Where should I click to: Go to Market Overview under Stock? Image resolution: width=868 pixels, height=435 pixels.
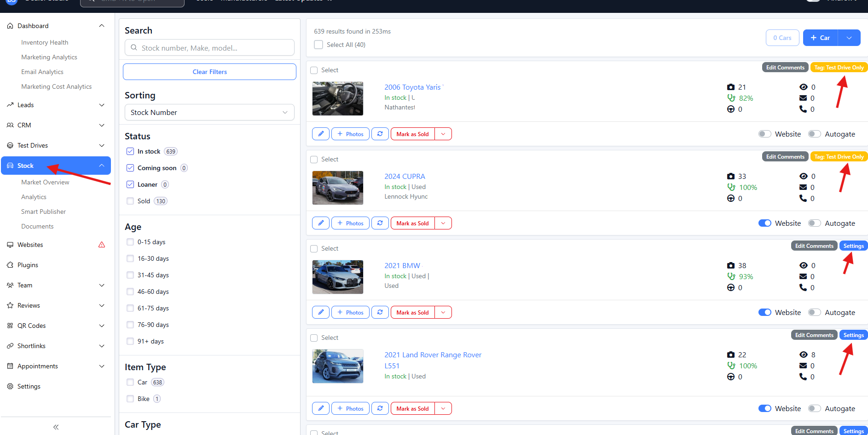coord(45,182)
